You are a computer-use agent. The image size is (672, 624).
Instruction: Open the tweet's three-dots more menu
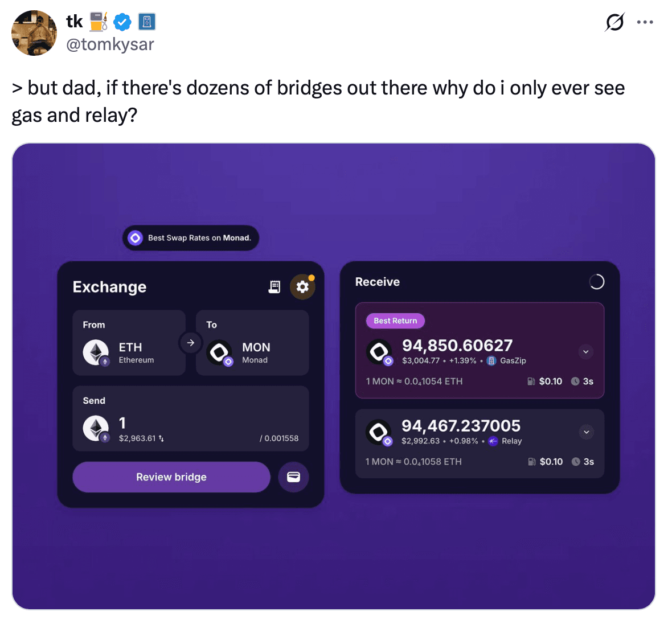[x=645, y=22]
